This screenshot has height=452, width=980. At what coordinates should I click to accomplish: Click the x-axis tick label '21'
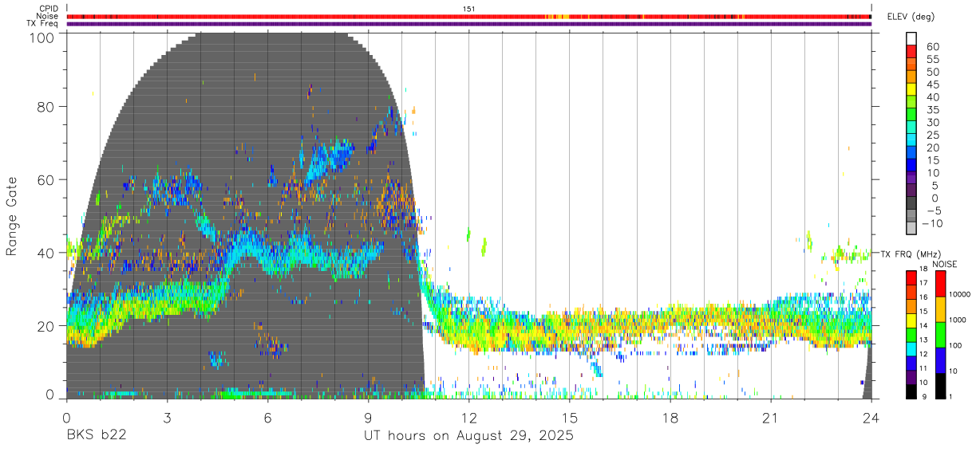click(x=771, y=417)
